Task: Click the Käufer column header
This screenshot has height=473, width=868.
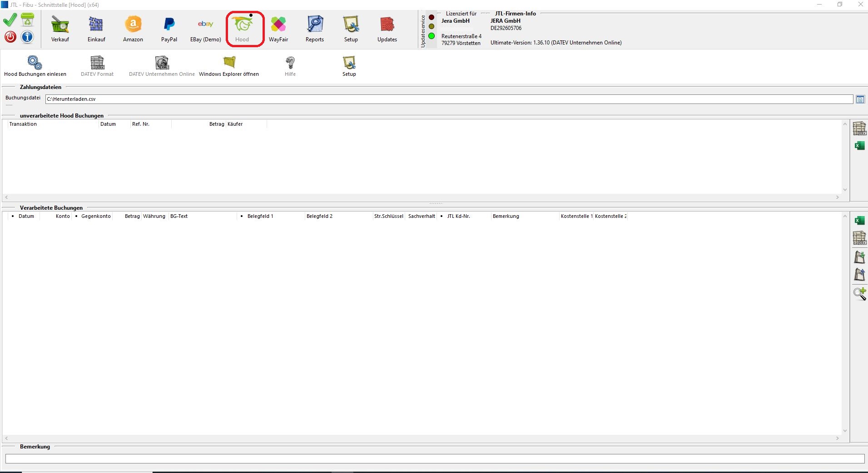Action: click(235, 124)
